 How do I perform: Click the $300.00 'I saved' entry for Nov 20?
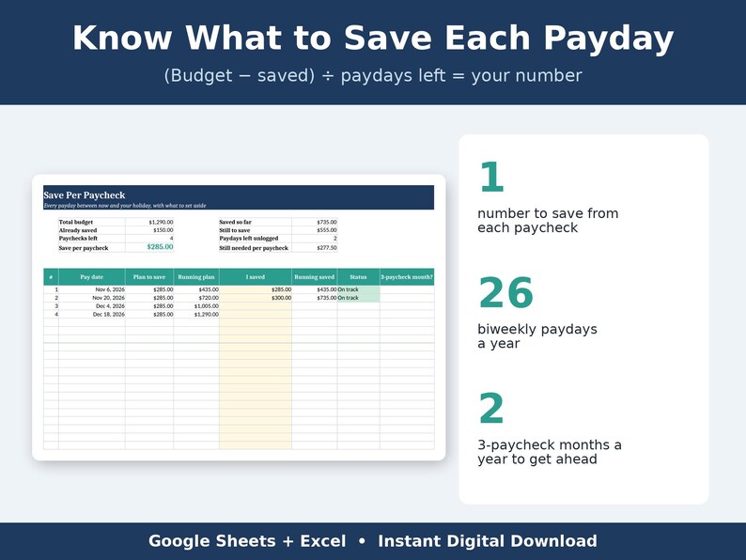[x=256, y=298]
